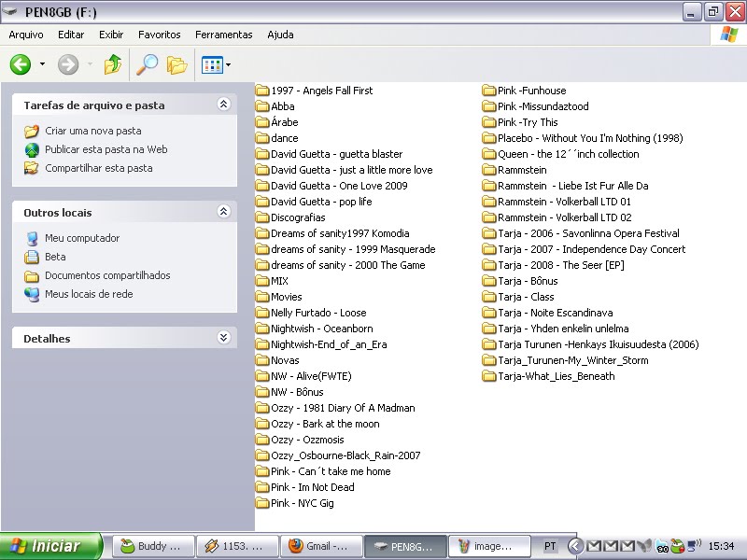The width and height of the screenshot is (747, 560).
Task: Select Pink - NYC Gig folder icon
Action: pyautogui.click(x=262, y=503)
